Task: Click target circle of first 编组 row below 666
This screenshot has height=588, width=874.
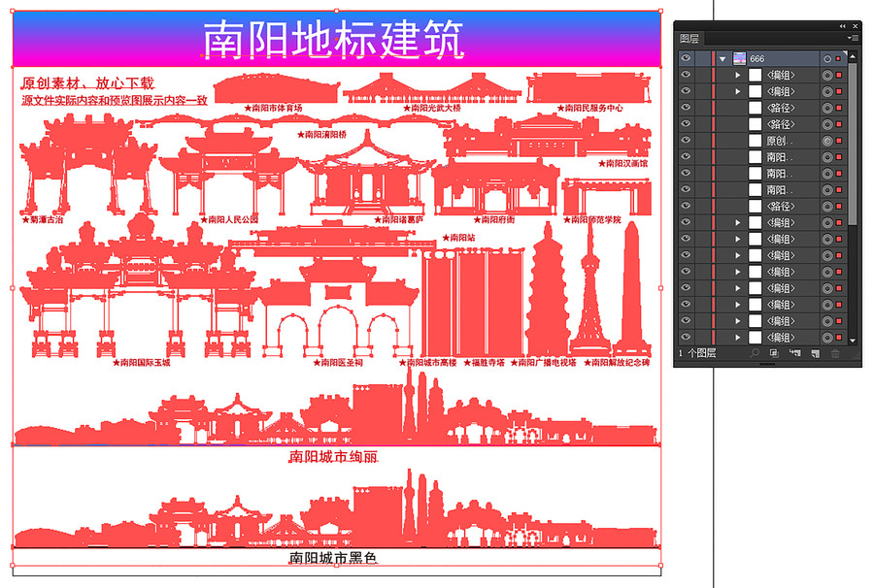Action: click(827, 75)
